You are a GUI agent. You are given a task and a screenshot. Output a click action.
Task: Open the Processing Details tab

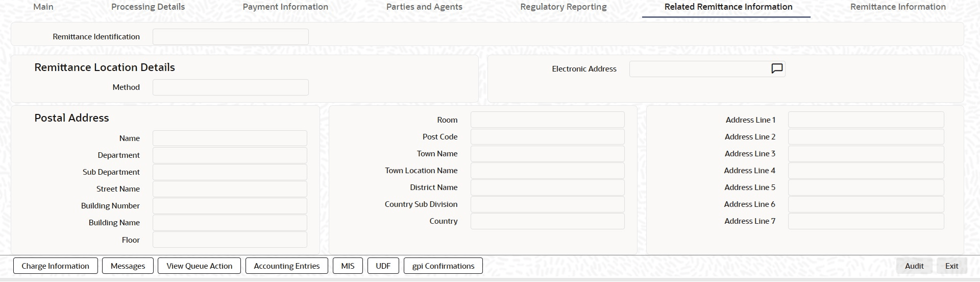pos(148,7)
